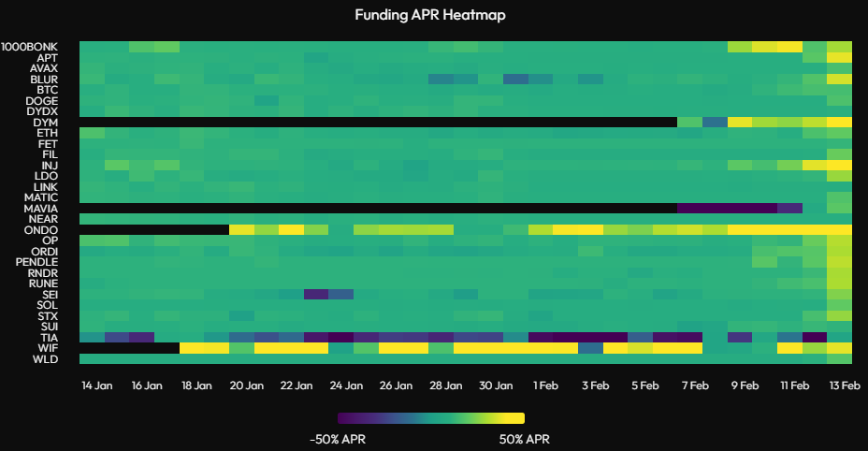Select the NEAR row label

click(x=43, y=219)
